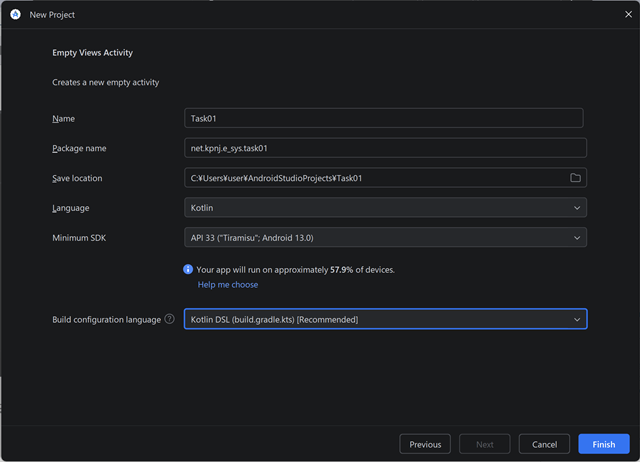Click inside the Package name field
Viewport: 640px width, 462px height.
(385, 148)
